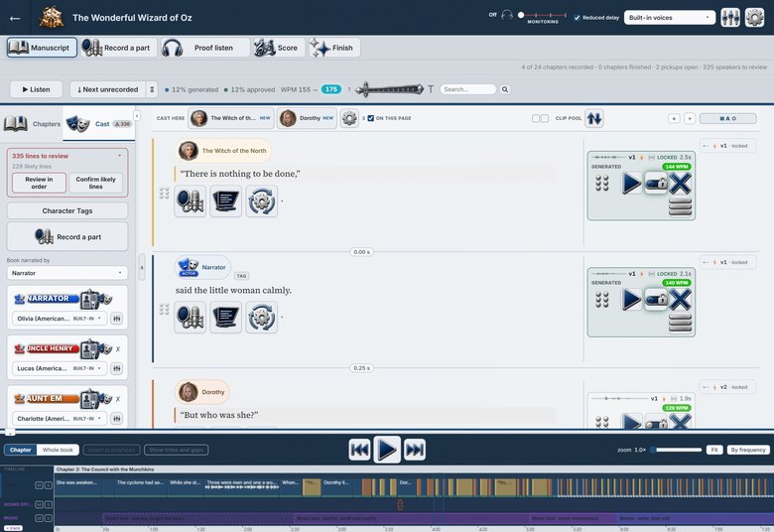The height and width of the screenshot is (532, 774).
Task: Click the headphones monitoring icon
Action: click(x=507, y=15)
